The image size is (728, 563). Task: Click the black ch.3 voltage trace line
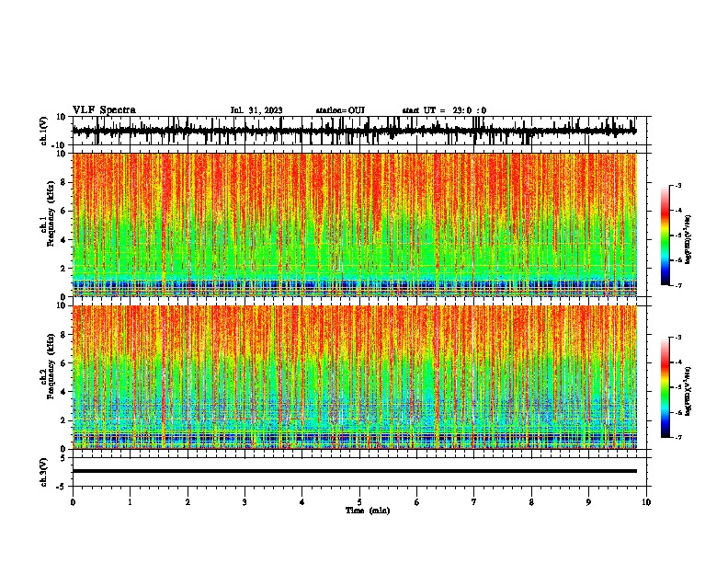coord(354,471)
